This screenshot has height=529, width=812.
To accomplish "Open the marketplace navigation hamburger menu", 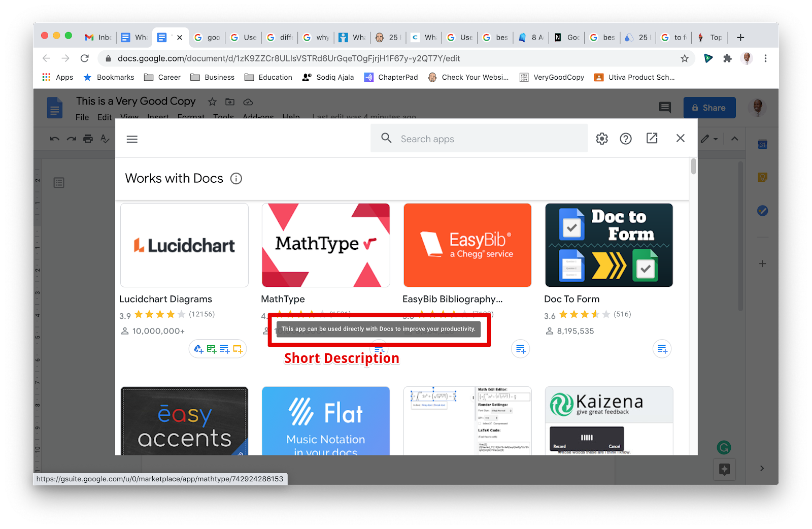I will 132,139.
